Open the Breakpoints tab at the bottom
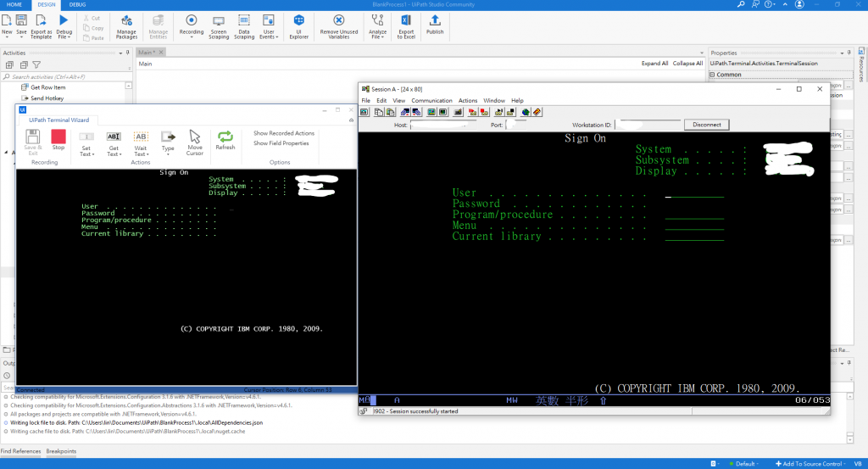Image resolution: width=868 pixels, height=469 pixels. click(61, 451)
